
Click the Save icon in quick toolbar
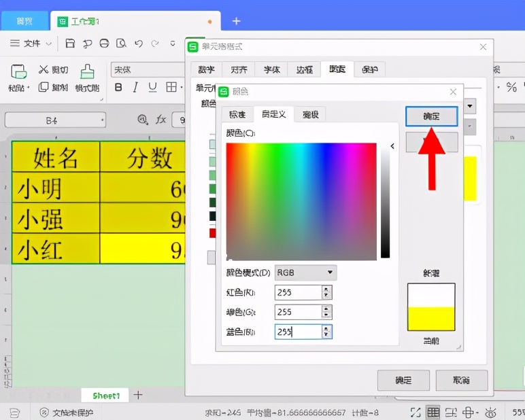pos(70,43)
